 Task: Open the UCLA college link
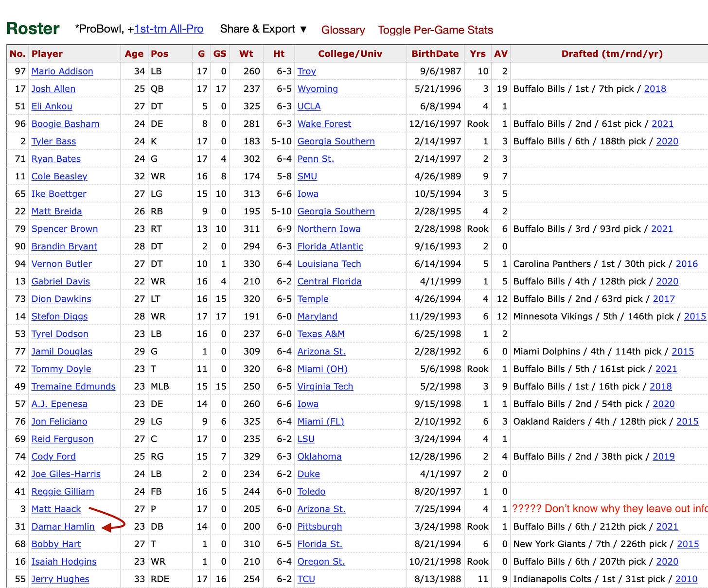click(309, 106)
